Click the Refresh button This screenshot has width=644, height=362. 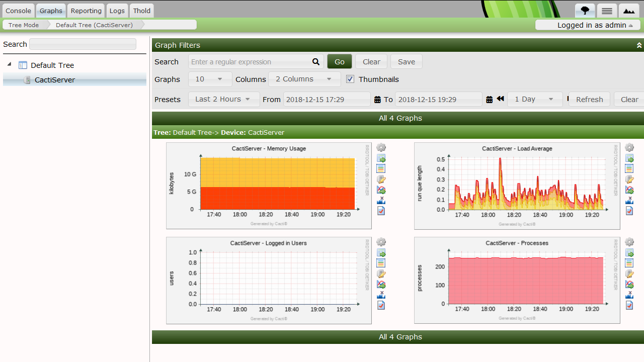(589, 99)
